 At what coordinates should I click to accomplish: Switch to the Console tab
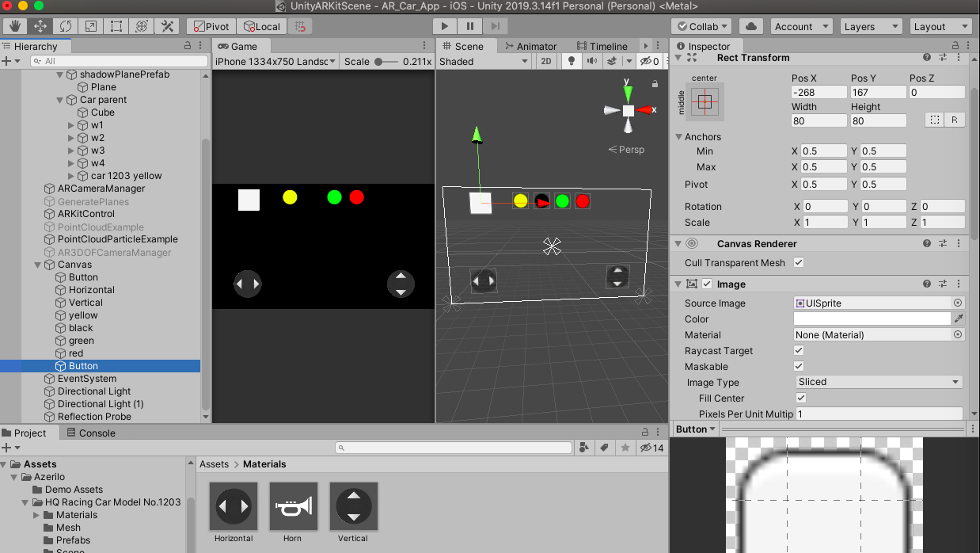(x=91, y=433)
